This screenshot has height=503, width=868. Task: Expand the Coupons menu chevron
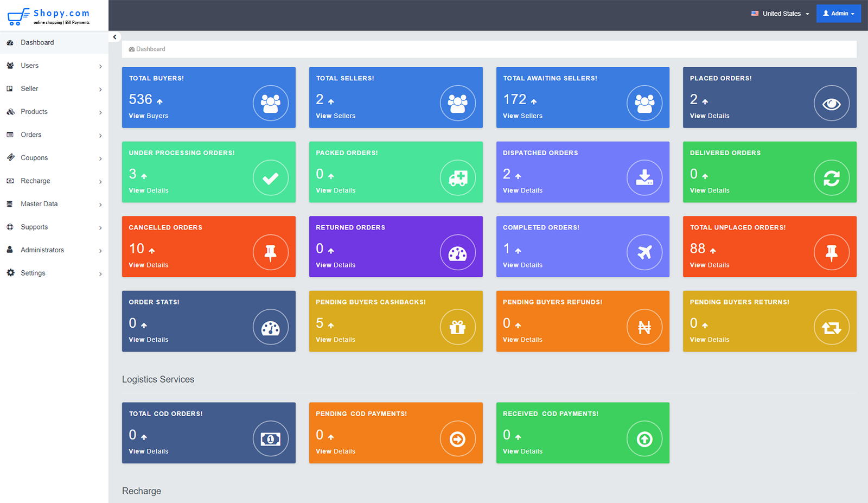[100, 158]
